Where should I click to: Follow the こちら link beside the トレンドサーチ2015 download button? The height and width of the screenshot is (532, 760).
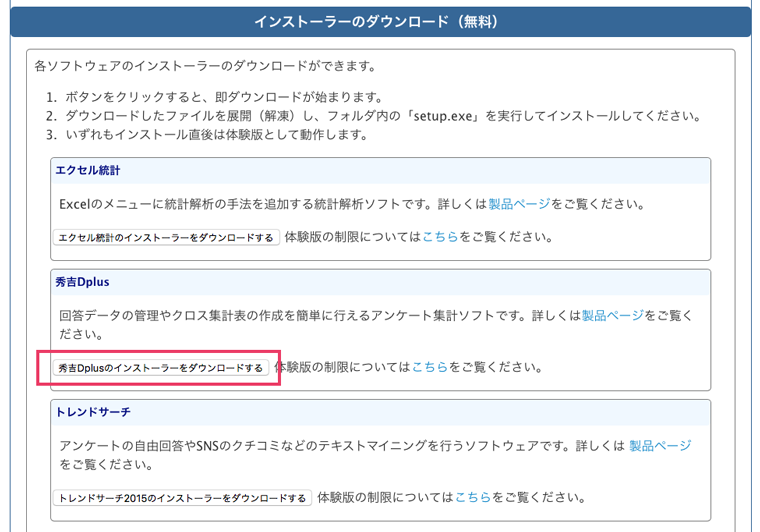click(x=474, y=497)
